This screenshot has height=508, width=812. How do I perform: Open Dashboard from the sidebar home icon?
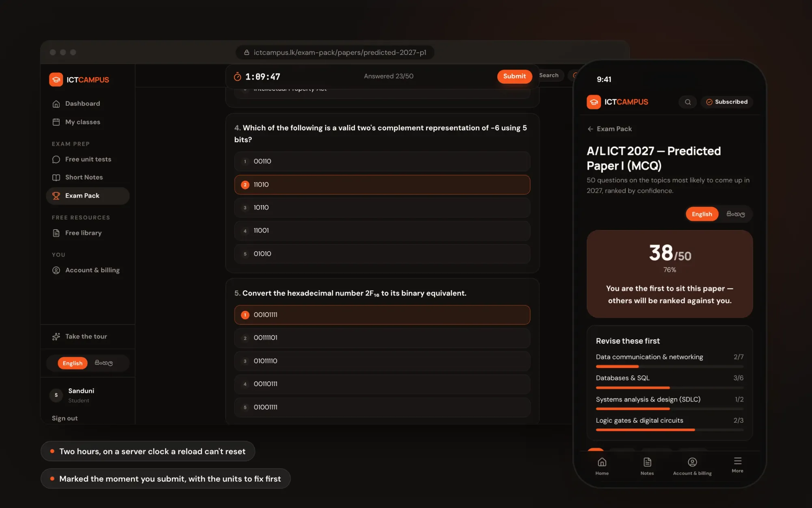point(56,104)
